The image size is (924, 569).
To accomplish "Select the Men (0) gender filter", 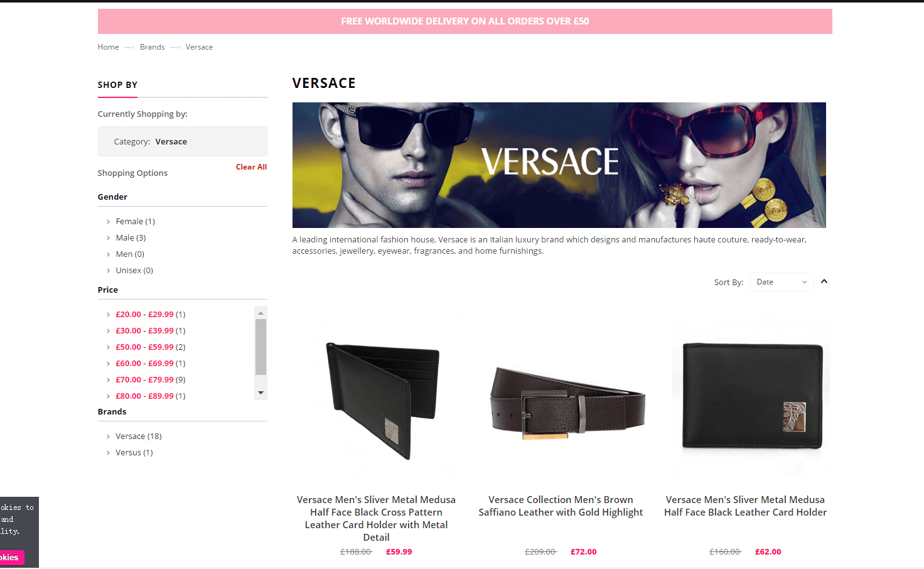I will coord(130,254).
